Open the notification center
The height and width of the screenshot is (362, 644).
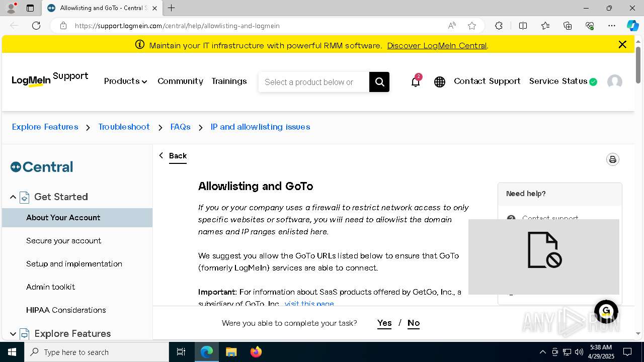pyautogui.click(x=628, y=352)
